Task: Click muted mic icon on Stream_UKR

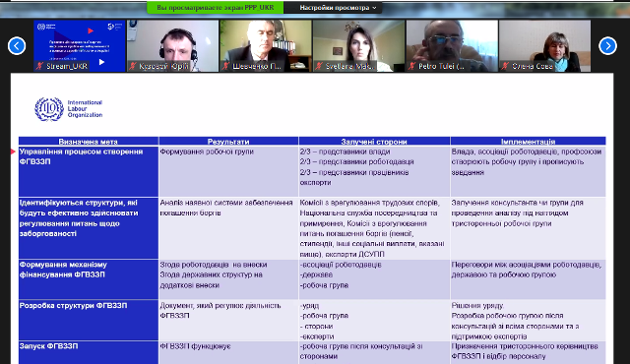Action: point(39,66)
